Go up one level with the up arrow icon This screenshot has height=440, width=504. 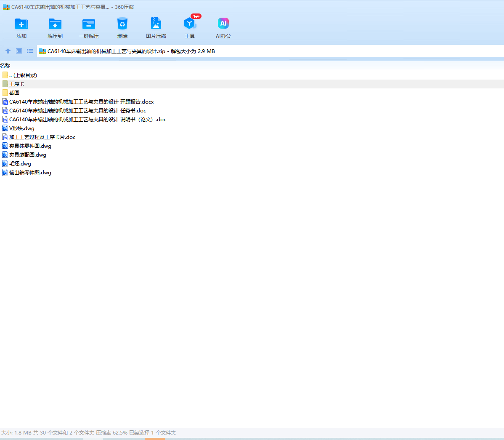[8, 51]
